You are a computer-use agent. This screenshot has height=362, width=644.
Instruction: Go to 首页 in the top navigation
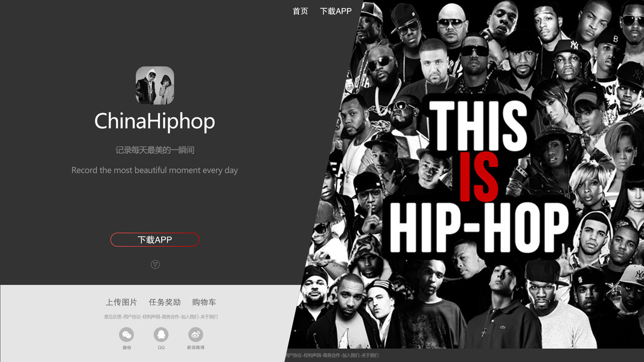coord(300,11)
